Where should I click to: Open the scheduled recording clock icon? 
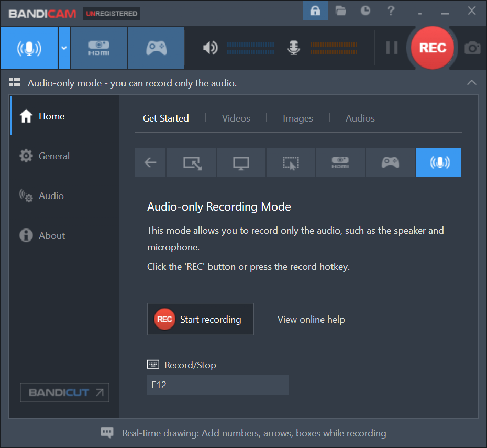tap(366, 11)
